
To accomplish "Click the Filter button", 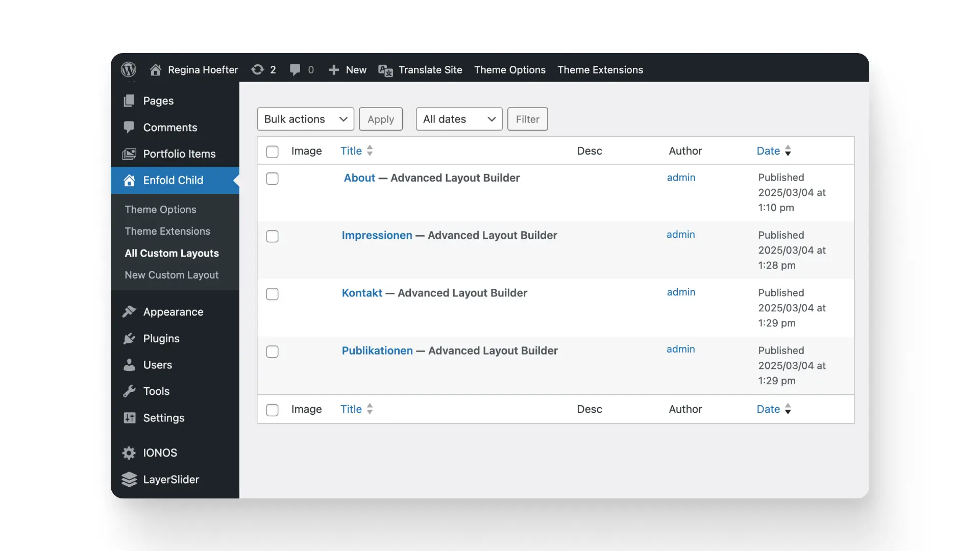I will (527, 119).
